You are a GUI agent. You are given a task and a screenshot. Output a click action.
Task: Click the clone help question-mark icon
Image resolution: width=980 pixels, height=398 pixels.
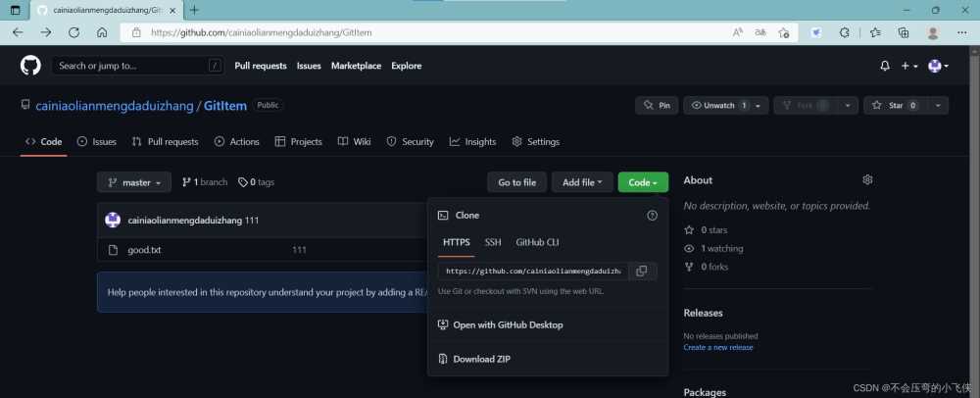pos(652,216)
